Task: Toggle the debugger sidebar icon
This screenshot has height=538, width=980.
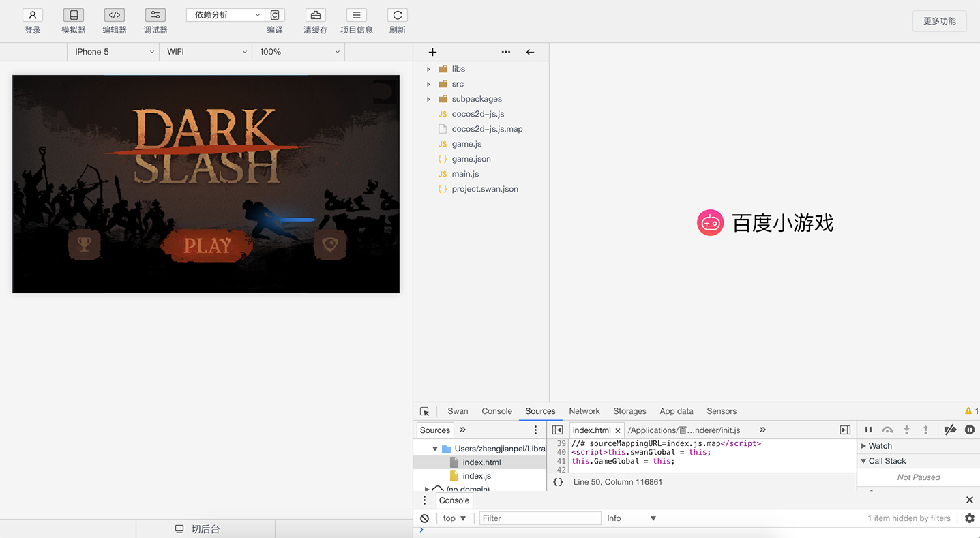Action: coord(845,430)
